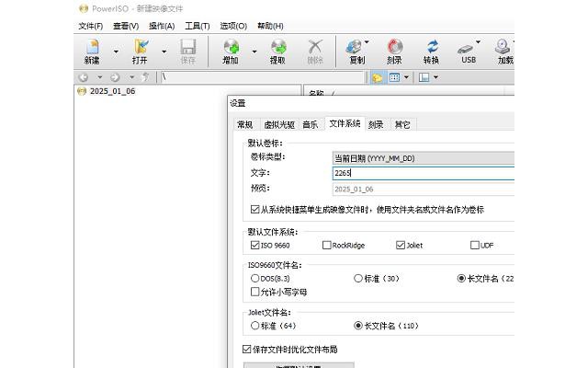Click the forward navigation arrow icon

pyautogui.click(x=115, y=77)
